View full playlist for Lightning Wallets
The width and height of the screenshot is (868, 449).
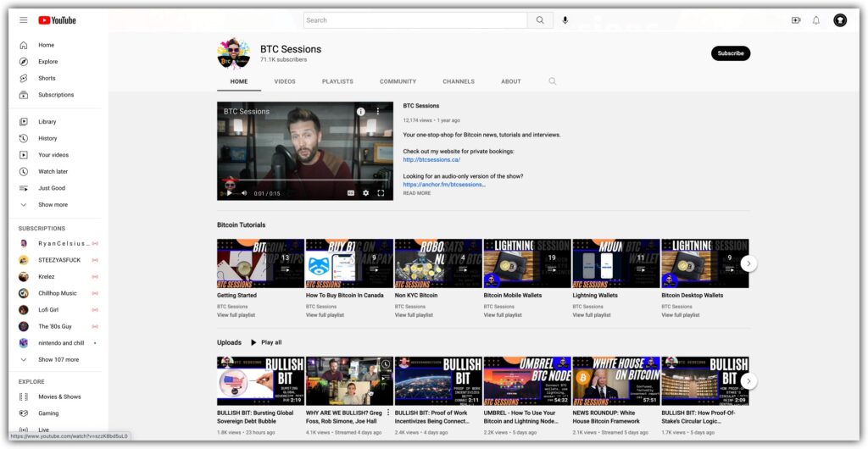pos(591,315)
